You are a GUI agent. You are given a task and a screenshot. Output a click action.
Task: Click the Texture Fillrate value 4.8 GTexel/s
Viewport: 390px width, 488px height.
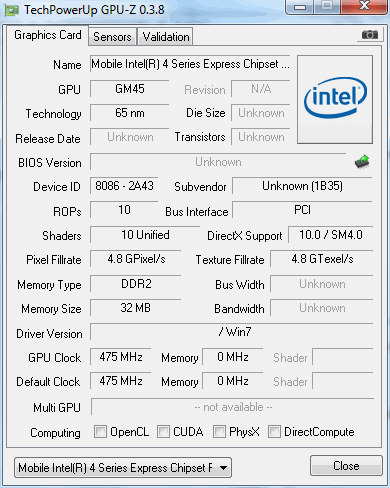(322, 259)
